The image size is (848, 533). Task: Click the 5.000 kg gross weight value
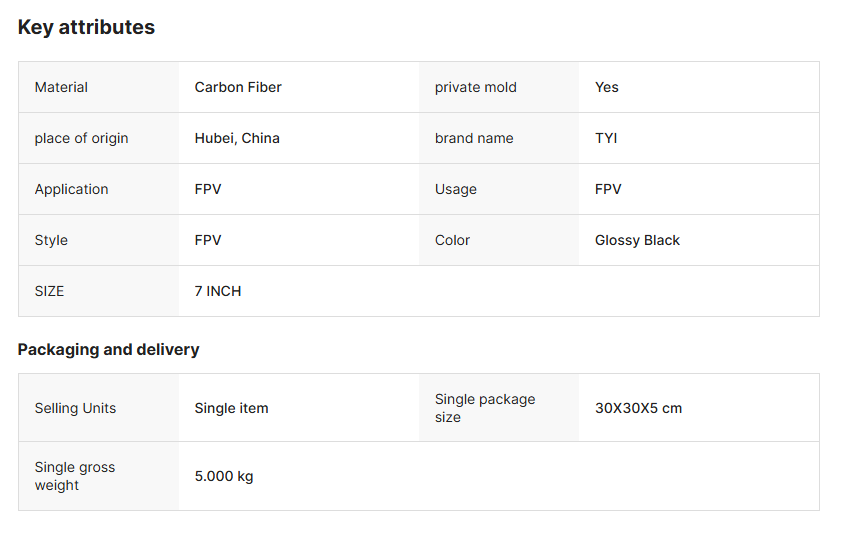[x=224, y=476]
